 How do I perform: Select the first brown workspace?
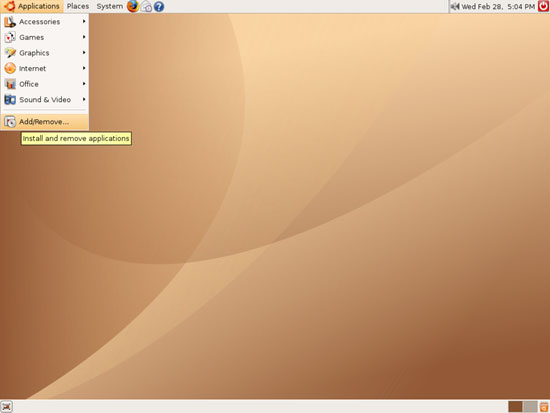point(515,407)
